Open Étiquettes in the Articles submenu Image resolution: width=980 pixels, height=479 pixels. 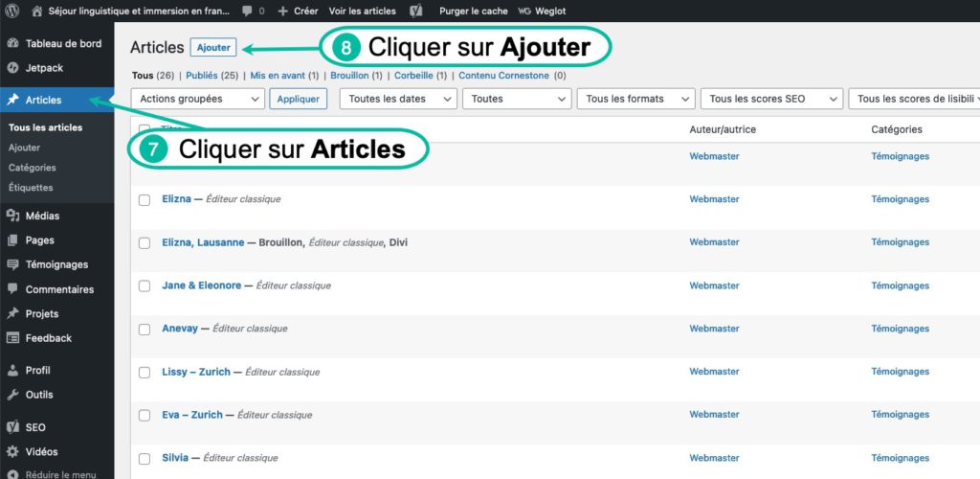point(31,188)
